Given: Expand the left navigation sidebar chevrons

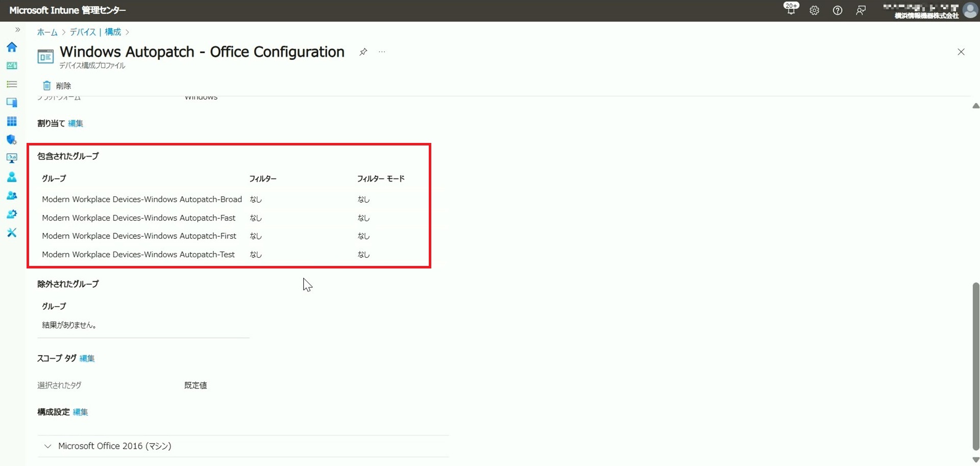Looking at the screenshot, I should coord(17,30).
